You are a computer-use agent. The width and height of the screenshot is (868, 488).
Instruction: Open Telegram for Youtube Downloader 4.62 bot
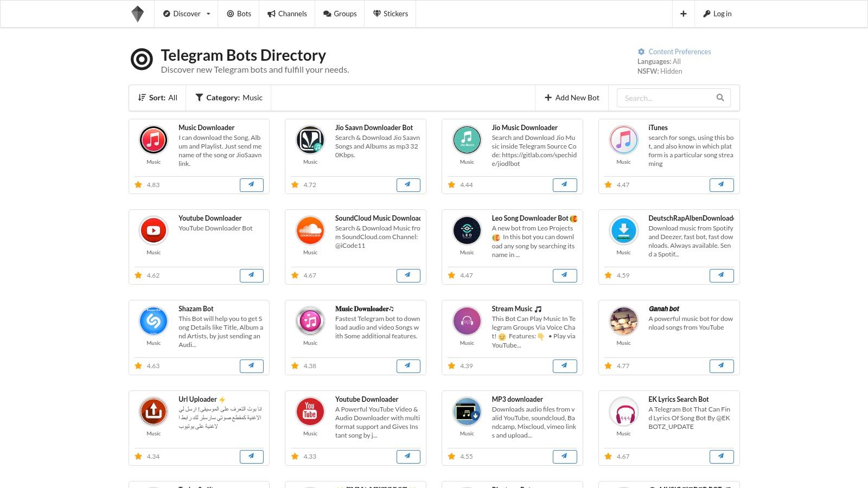click(x=252, y=275)
